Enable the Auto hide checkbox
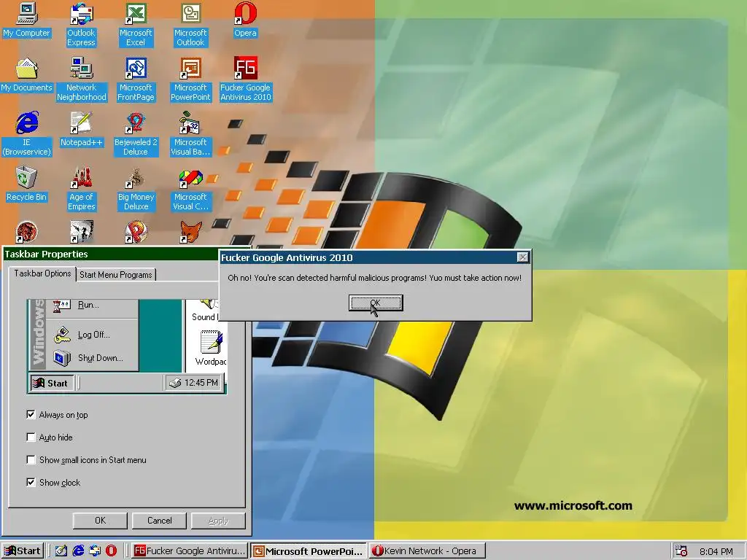 tap(31, 437)
